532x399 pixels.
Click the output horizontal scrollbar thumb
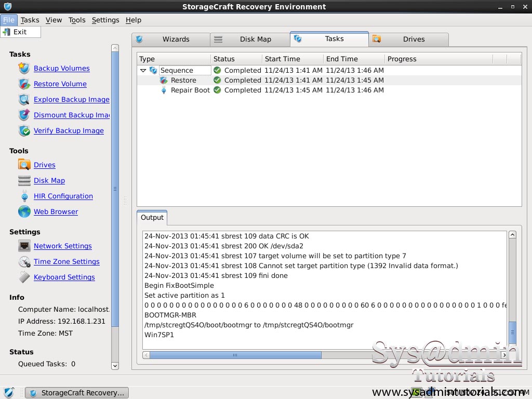pyautogui.click(x=235, y=355)
